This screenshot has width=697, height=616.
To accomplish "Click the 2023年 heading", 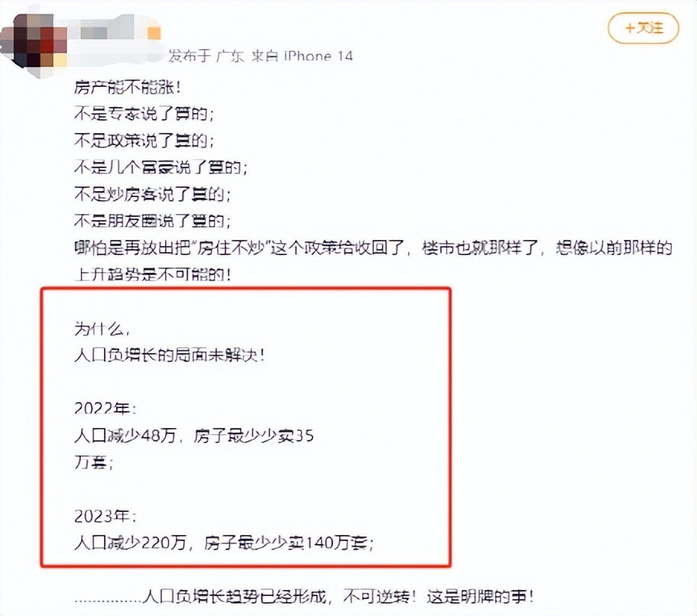I will (x=105, y=516).
